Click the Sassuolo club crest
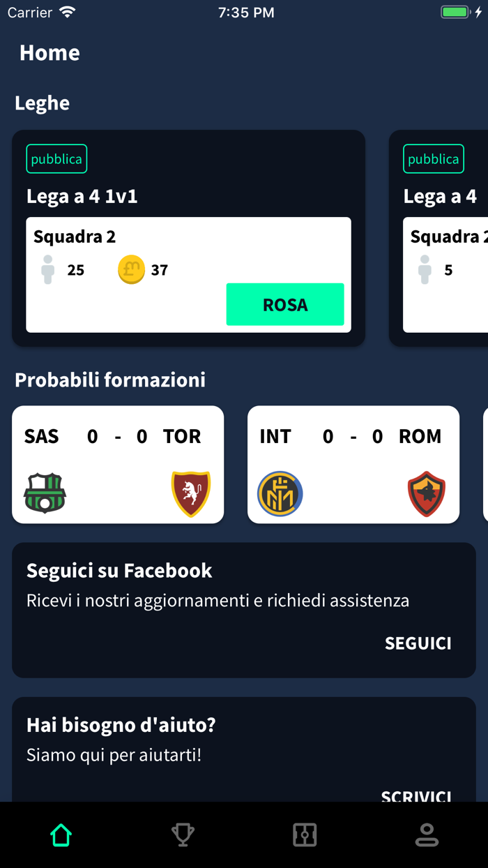This screenshot has width=488, height=868. [x=44, y=493]
